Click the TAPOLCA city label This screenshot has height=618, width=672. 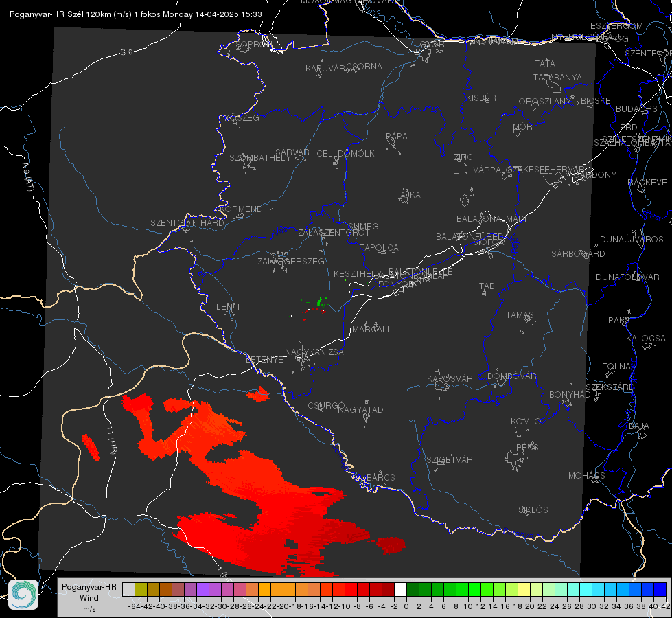[379, 248]
